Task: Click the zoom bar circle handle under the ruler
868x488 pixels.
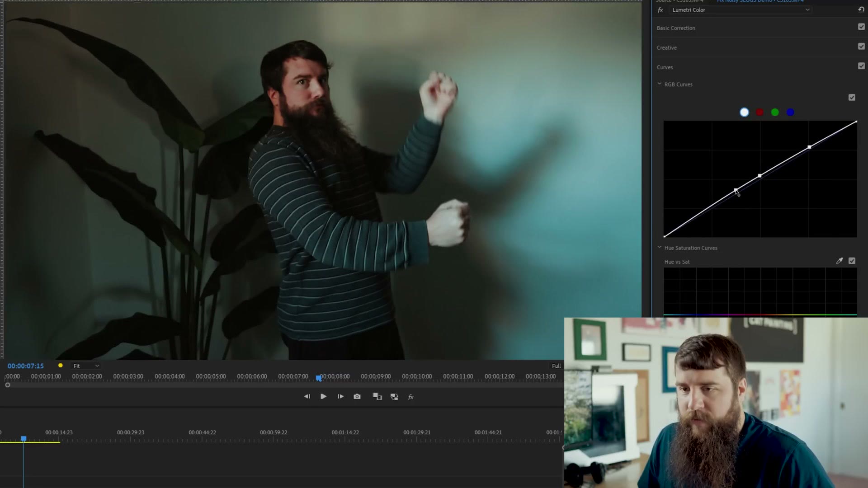Action: (x=8, y=385)
